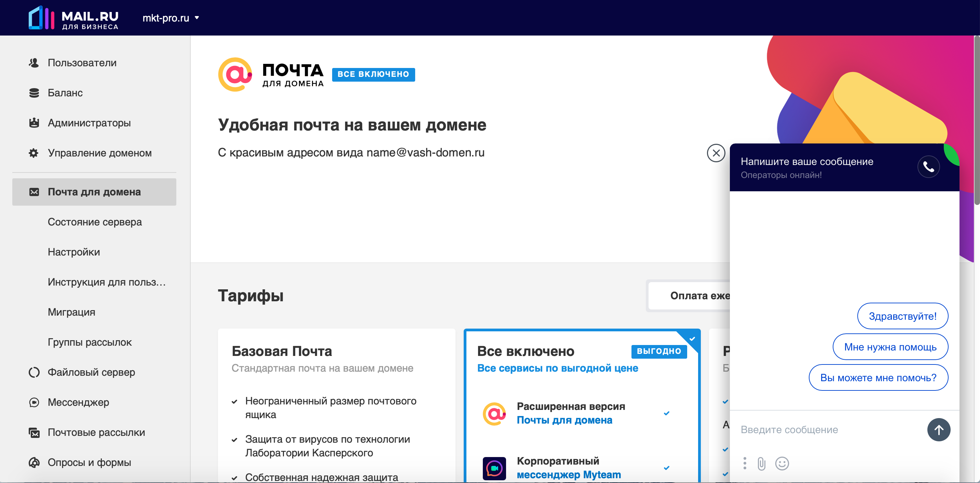Screen dimensions: 980x483
Task: Close the chat widget with X button
Action: (716, 153)
